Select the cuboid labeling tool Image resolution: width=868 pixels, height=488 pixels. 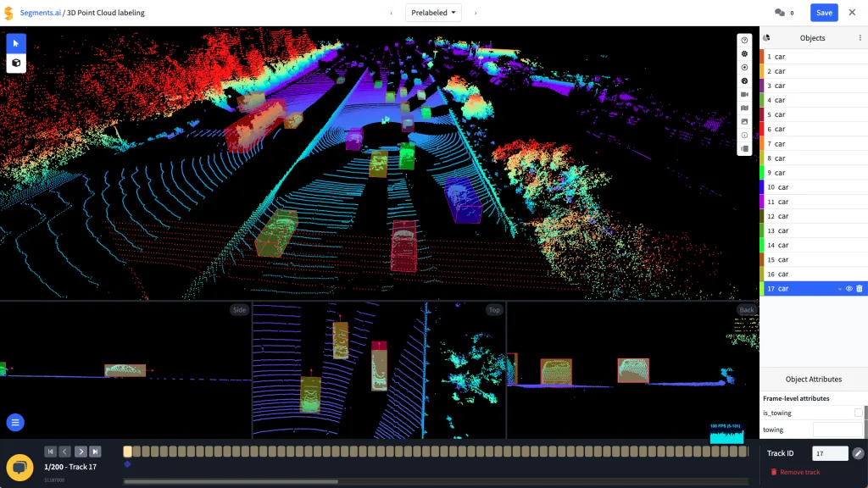[x=15, y=63]
